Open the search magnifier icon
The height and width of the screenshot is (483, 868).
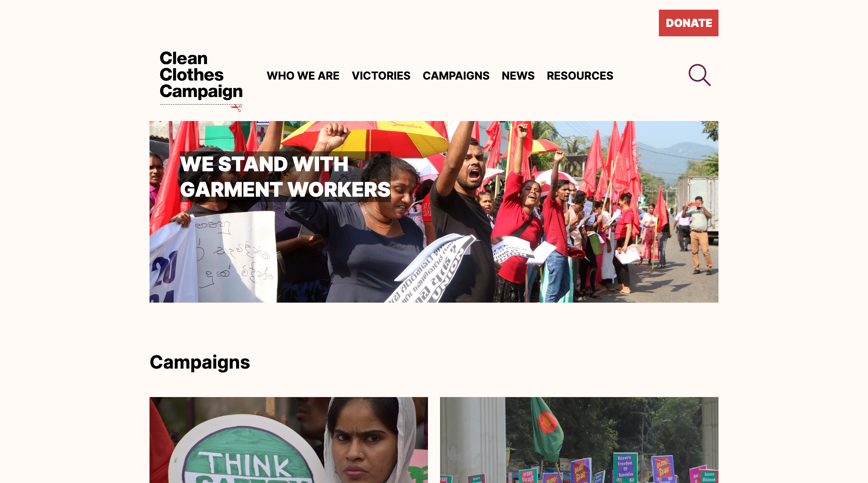[x=699, y=75]
